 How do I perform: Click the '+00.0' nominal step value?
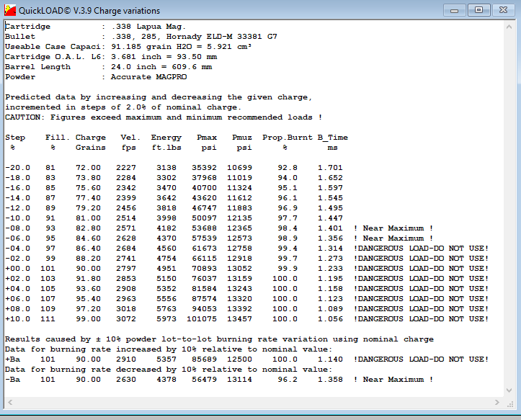tap(17, 269)
